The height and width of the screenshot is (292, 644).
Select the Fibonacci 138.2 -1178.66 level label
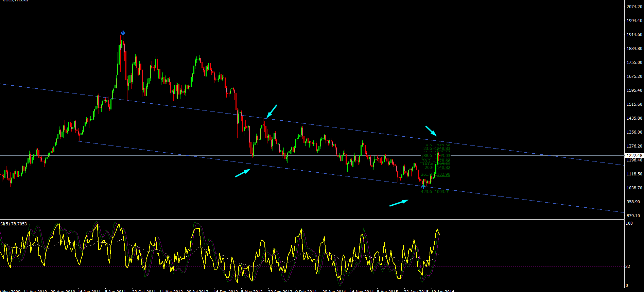click(435, 161)
